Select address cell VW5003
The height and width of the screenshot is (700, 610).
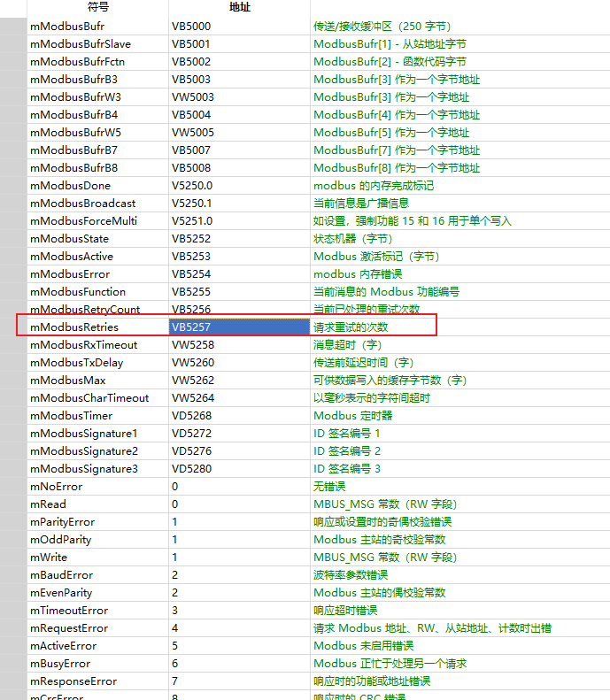click(239, 97)
